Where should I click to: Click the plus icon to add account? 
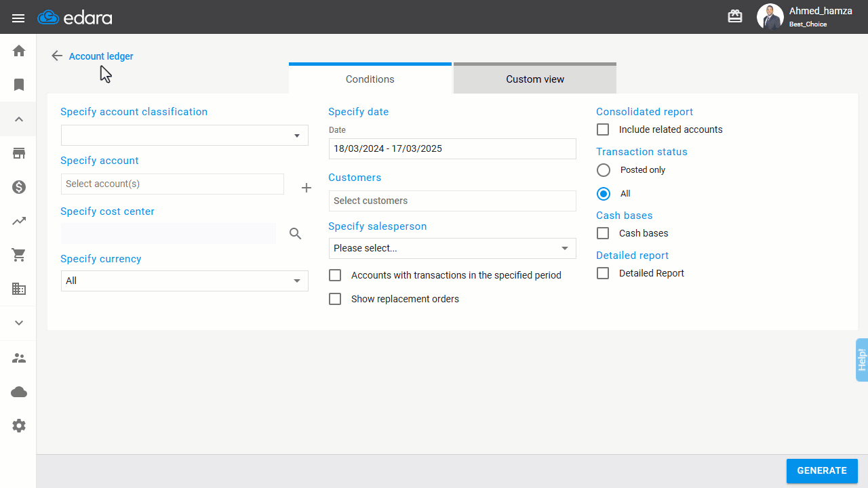(x=307, y=188)
